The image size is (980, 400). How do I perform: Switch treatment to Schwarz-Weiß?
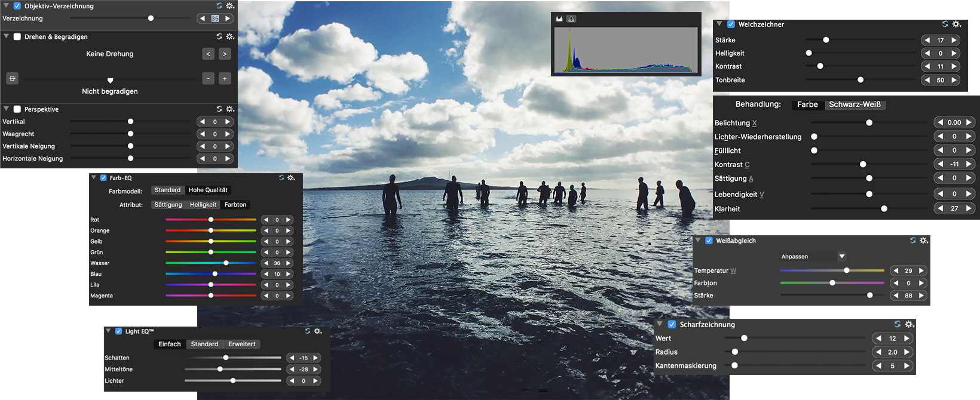pos(855,104)
